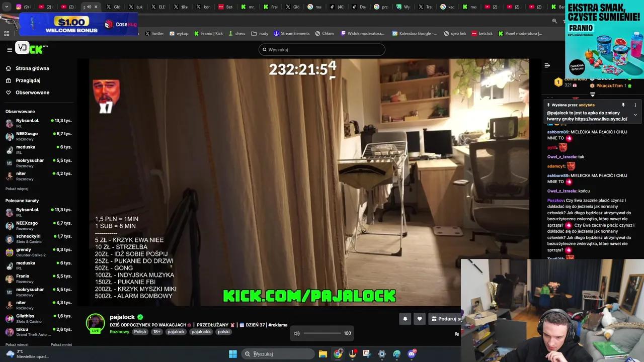Viewport: 644px width, 362px height.
Task: Open the wykop bookmark
Action: pos(179,34)
